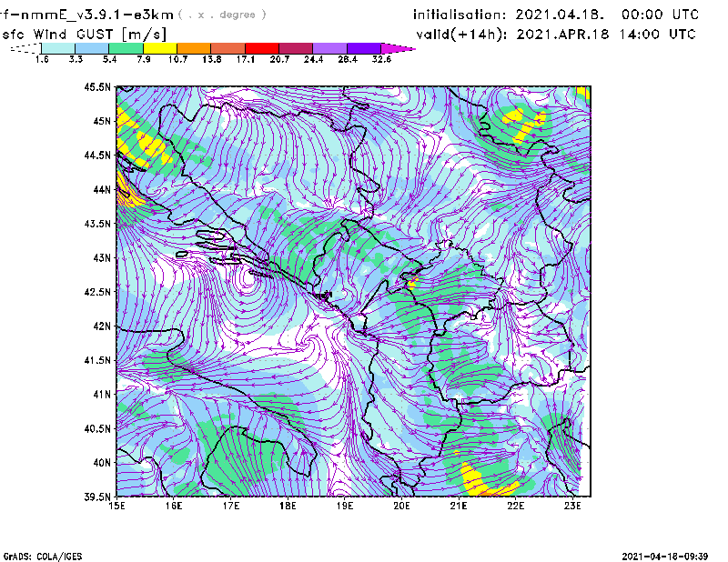Click the dashed arrow at legend's low end
The height and width of the screenshot is (562, 728).
click(25, 48)
